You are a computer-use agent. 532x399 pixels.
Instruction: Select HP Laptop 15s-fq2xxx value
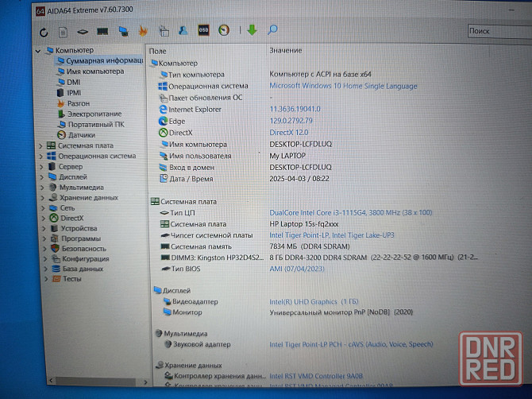click(303, 224)
